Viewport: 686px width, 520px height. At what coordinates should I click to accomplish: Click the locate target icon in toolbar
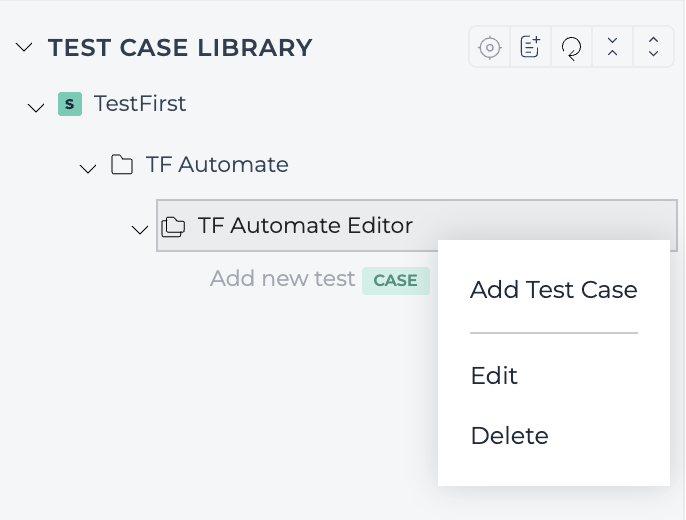click(490, 47)
